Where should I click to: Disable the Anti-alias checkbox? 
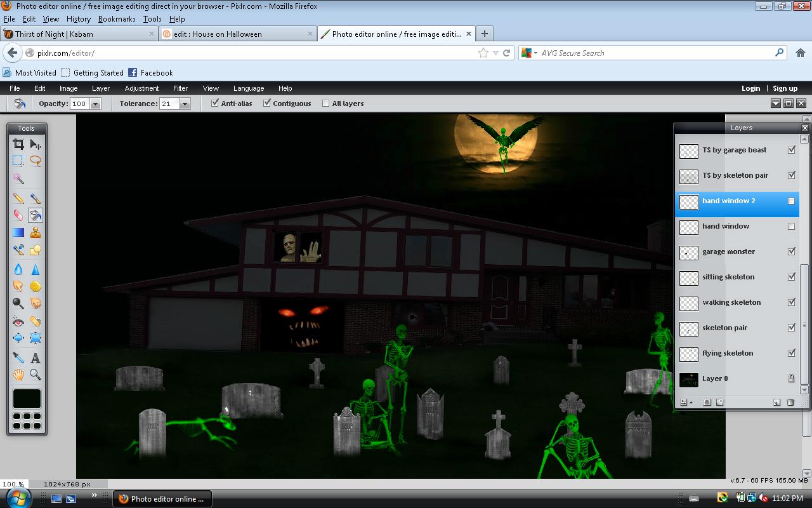tap(215, 103)
